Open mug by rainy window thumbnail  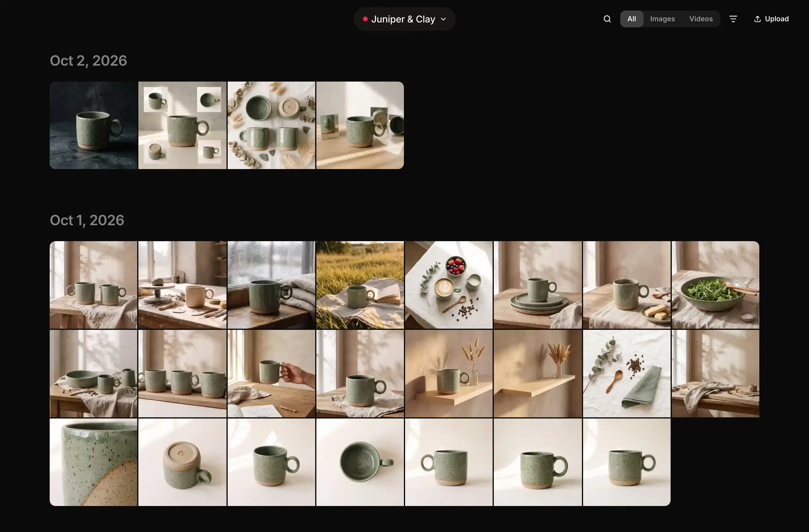pyautogui.click(x=271, y=285)
